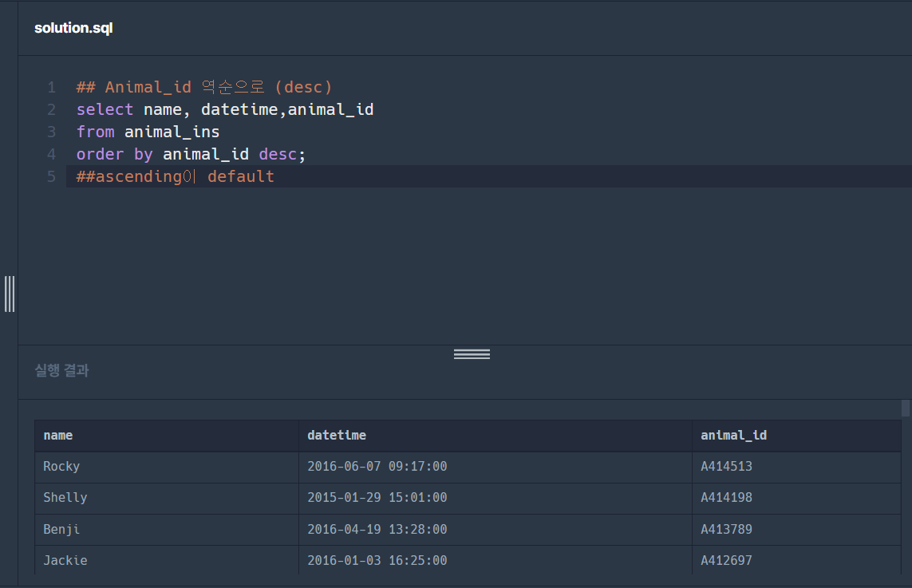Click code line 'from animal_ins'
The height and width of the screenshot is (588, 912).
148,132
